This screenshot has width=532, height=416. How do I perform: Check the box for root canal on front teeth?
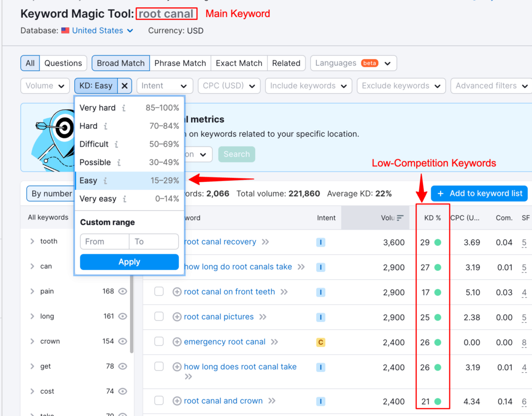[159, 291]
